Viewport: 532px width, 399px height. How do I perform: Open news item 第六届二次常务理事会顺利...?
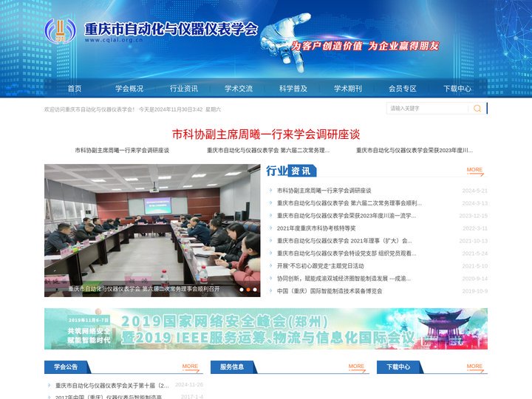pos(349,203)
